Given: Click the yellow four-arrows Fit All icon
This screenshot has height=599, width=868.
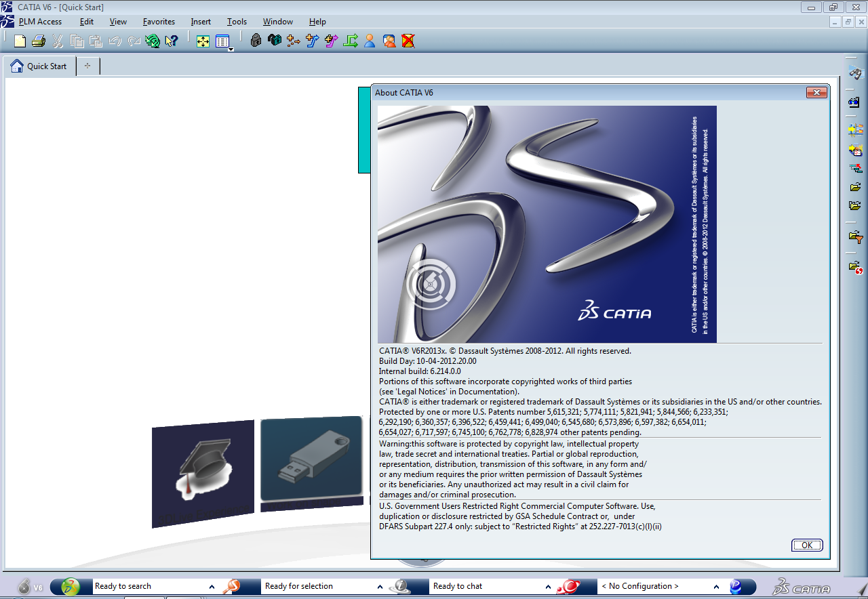Looking at the screenshot, I should click(203, 41).
